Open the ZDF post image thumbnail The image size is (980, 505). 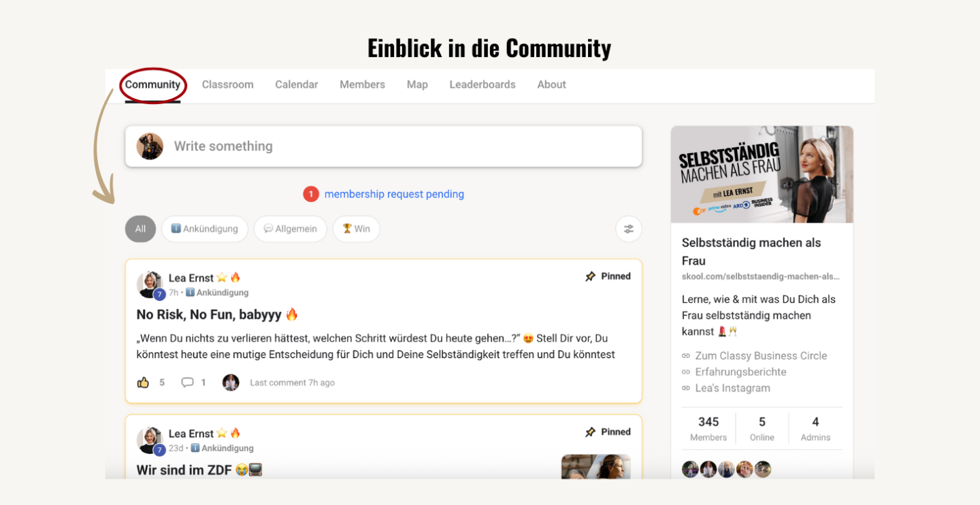pyautogui.click(x=596, y=467)
